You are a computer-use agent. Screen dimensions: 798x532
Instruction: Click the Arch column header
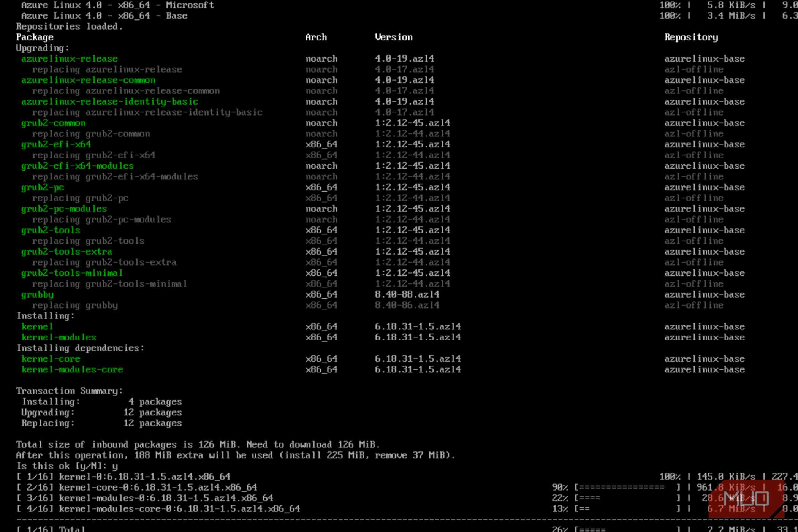pyautogui.click(x=316, y=37)
